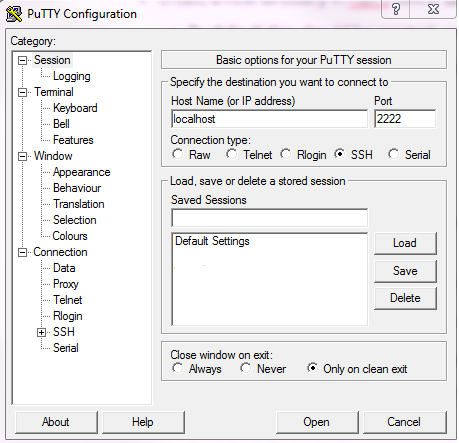Viewport: 459px width, 443px height.
Task: Select Default Settings in sessions list
Action: coord(212,241)
